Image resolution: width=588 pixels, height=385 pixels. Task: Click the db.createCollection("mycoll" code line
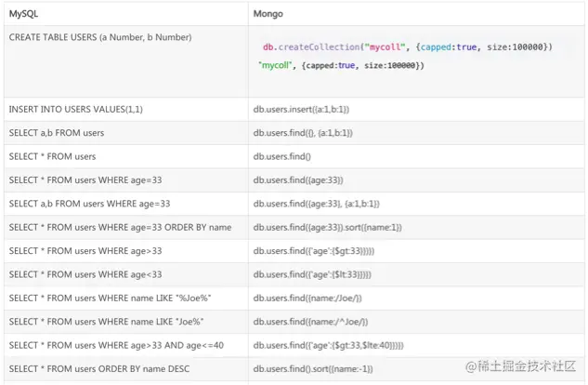(407, 47)
